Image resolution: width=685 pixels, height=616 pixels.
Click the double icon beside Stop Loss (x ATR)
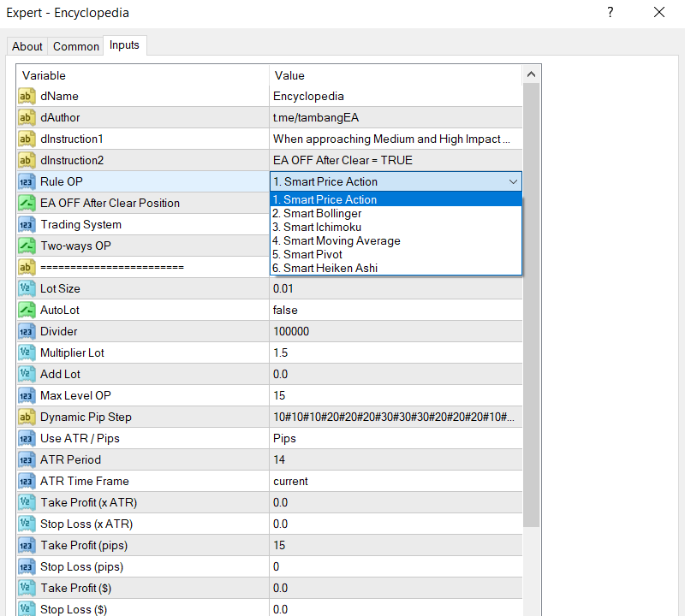click(x=27, y=524)
